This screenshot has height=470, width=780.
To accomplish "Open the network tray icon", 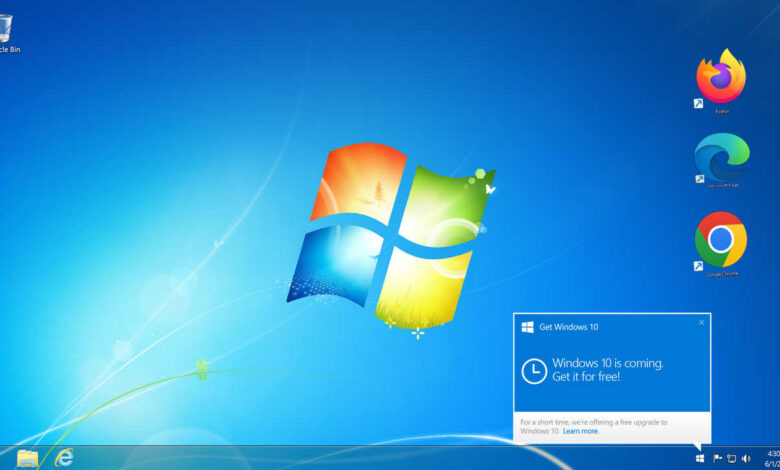I will point(731,459).
